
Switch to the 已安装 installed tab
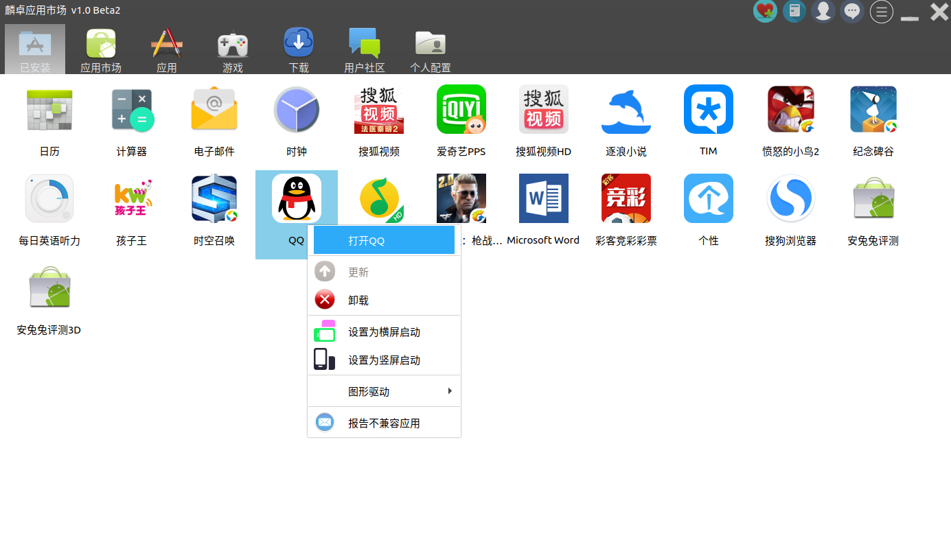tap(35, 49)
